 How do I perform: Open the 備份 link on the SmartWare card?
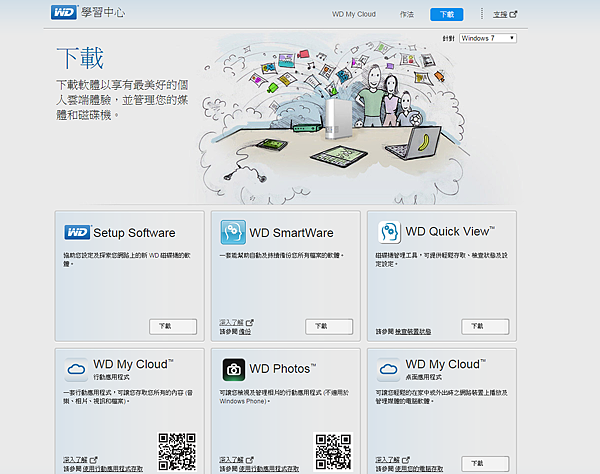coord(245,332)
